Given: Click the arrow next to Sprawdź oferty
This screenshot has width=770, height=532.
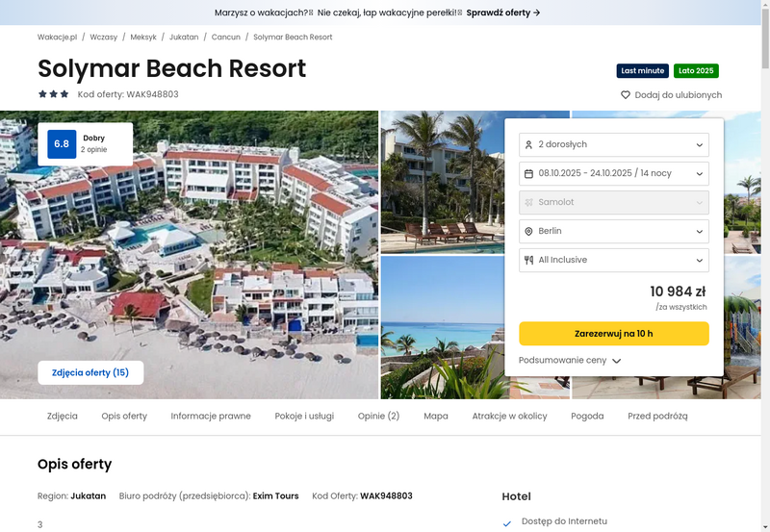Looking at the screenshot, I should coord(537,13).
